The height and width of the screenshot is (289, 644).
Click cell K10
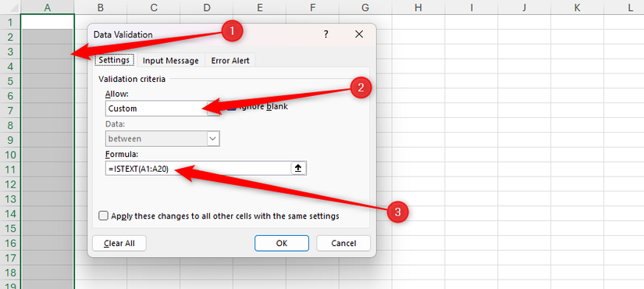(577, 155)
